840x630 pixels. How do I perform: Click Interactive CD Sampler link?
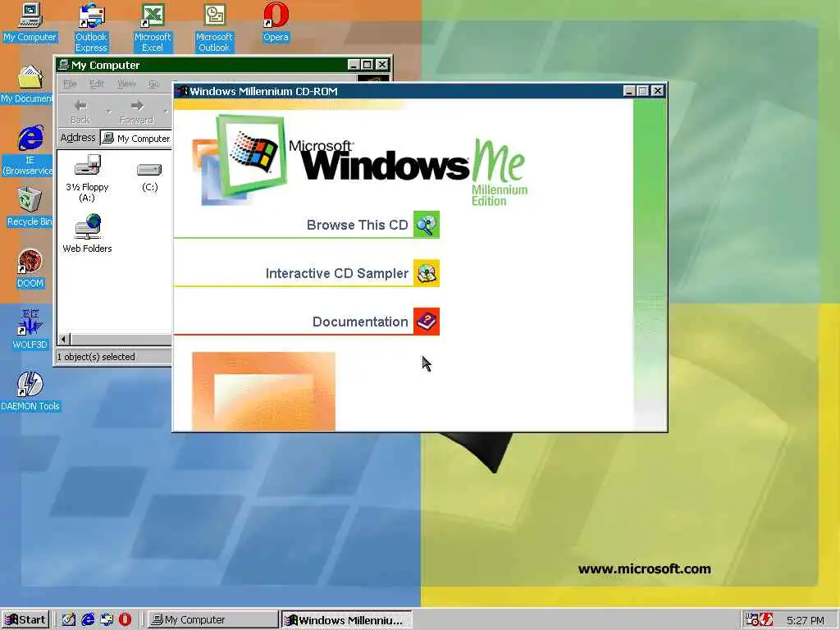coord(337,273)
